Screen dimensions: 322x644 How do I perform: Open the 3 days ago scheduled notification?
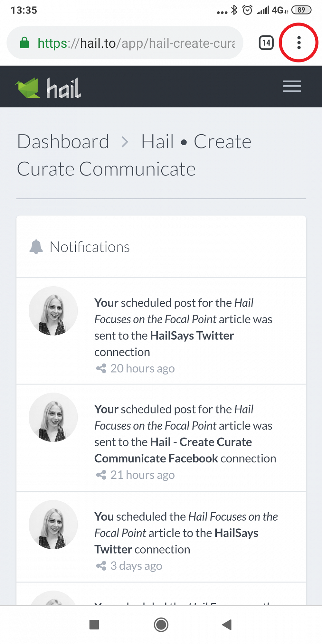(186, 533)
